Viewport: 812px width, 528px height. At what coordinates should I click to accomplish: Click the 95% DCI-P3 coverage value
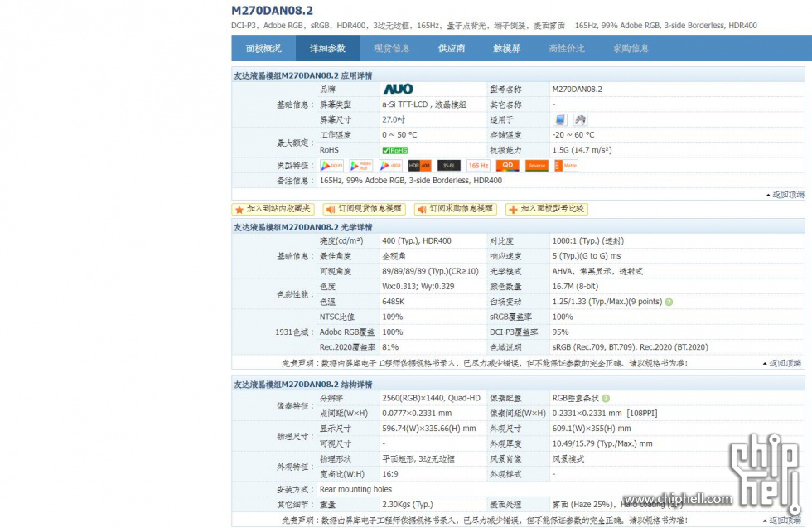click(x=560, y=332)
